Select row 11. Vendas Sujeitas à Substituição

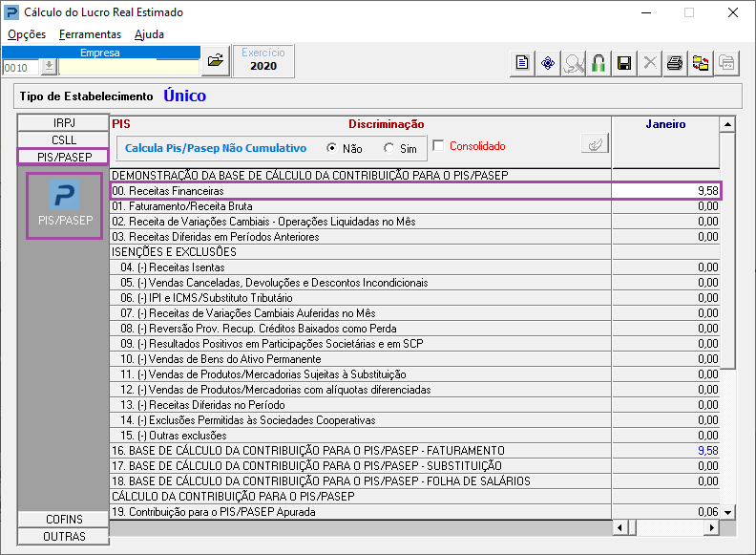coord(361,374)
